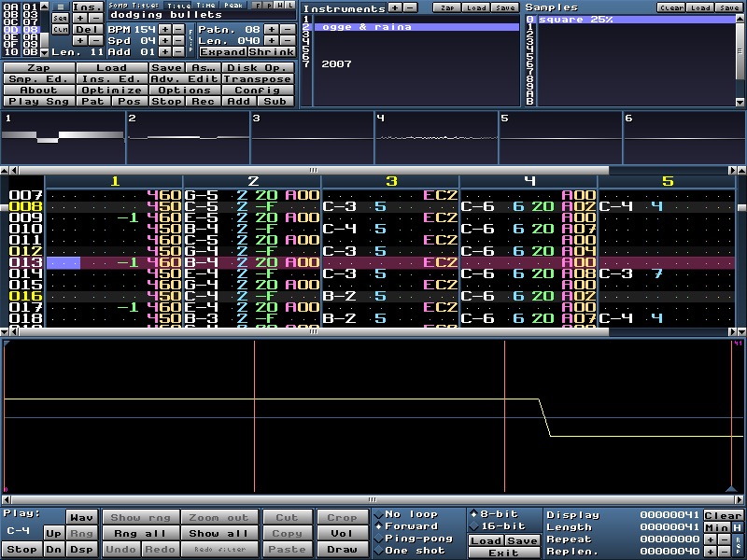The width and height of the screenshot is (747, 560).
Task: Click Exit in sample editor
Action: pos(503,553)
